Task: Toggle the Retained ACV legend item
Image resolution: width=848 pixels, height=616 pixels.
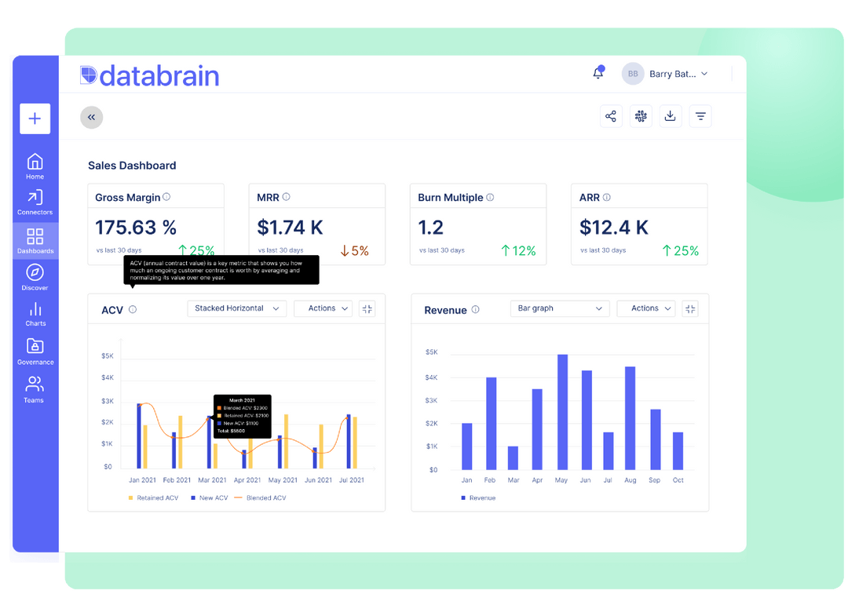Action: [154, 498]
